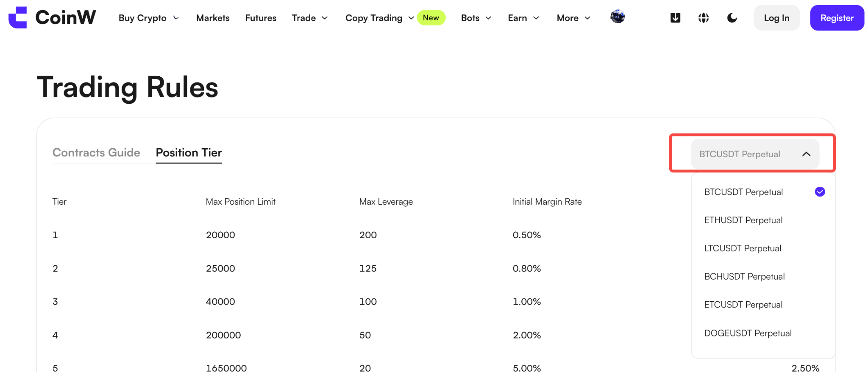The width and height of the screenshot is (868, 372).
Task: Select BTCUSDT Perpetual from the list
Action: 764,192
